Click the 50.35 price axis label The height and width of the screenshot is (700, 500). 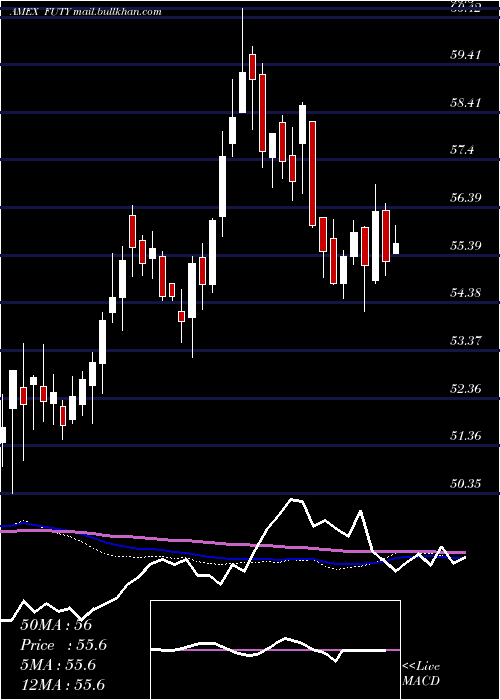466,483
